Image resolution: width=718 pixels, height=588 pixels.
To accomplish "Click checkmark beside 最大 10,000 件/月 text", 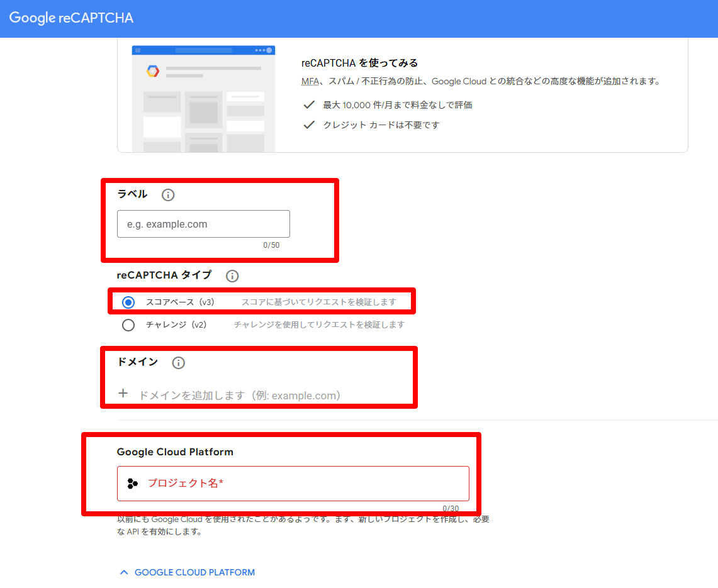I will (309, 105).
